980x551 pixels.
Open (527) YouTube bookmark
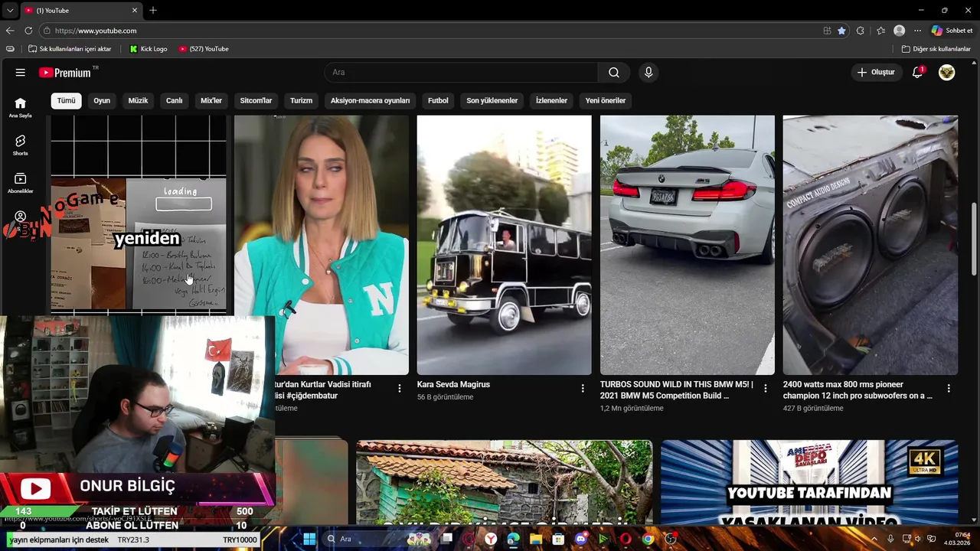click(204, 49)
